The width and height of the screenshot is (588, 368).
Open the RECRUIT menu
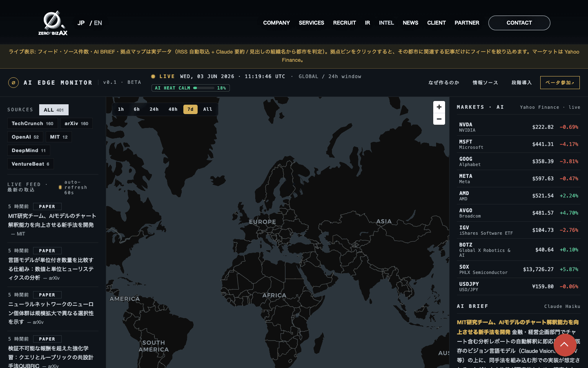345,23
